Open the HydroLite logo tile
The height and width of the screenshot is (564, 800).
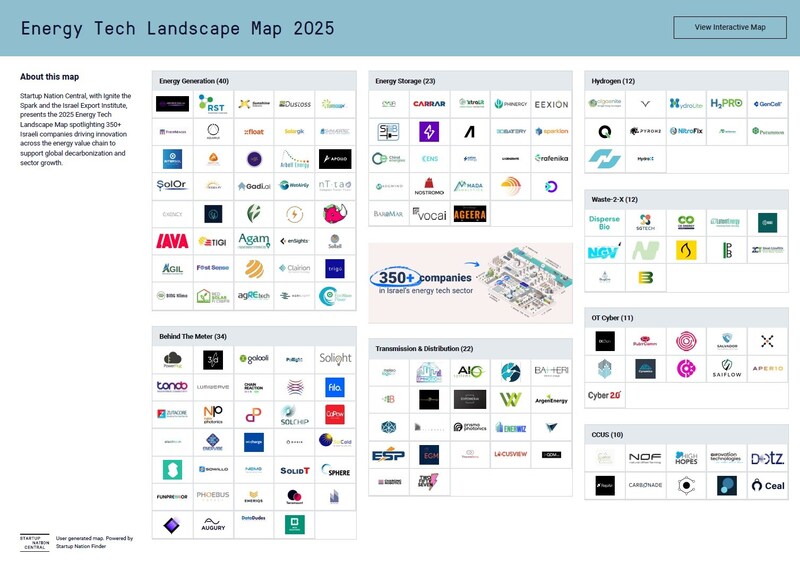click(x=686, y=104)
